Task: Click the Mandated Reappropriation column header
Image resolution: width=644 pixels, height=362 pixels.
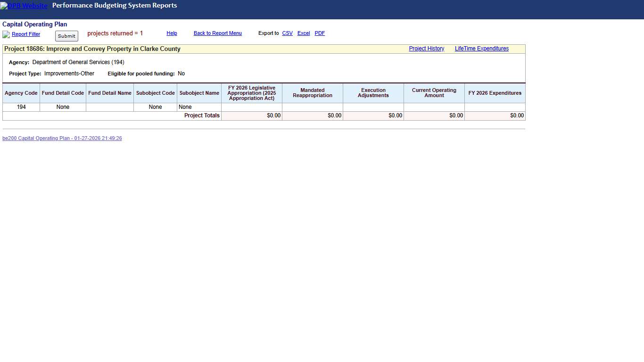Action: click(x=312, y=93)
